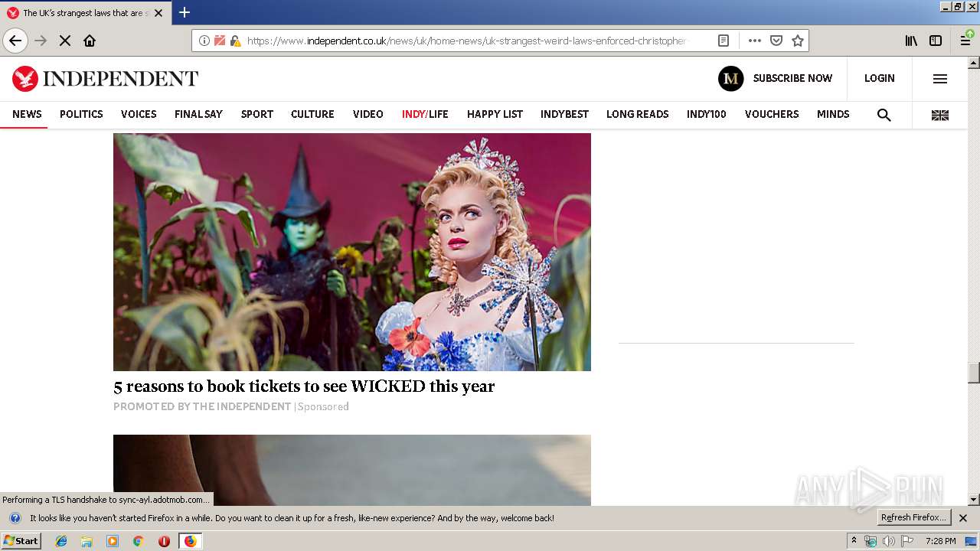
Task: Click the volume tray icon
Action: click(888, 541)
